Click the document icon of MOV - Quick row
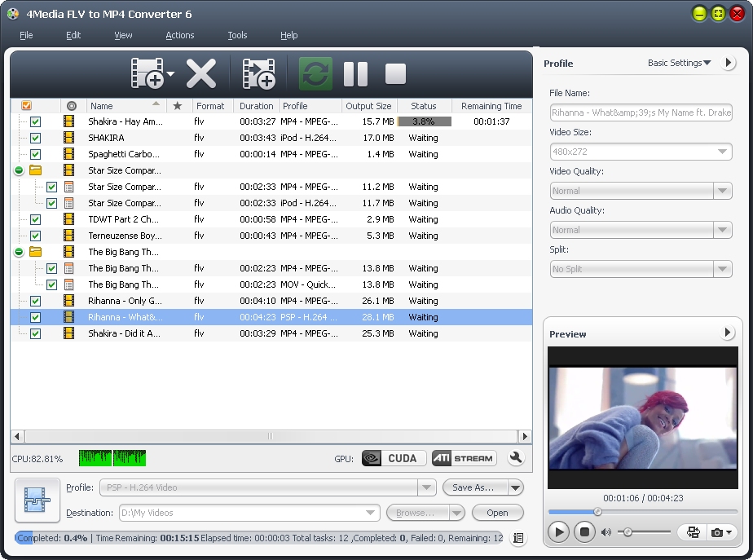This screenshot has width=753, height=560. click(68, 284)
